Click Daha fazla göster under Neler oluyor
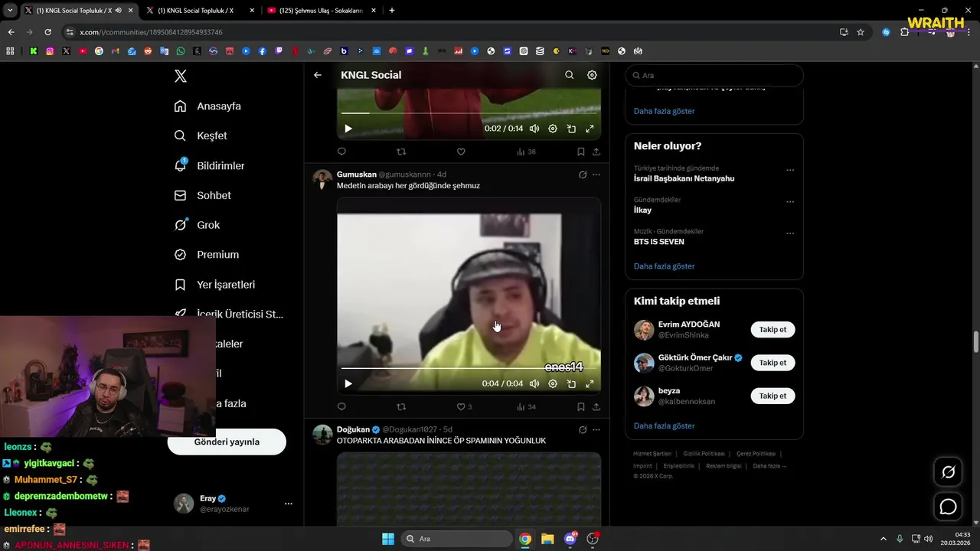The height and width of the screenshot is (551, 980). [x=664, y=266]
